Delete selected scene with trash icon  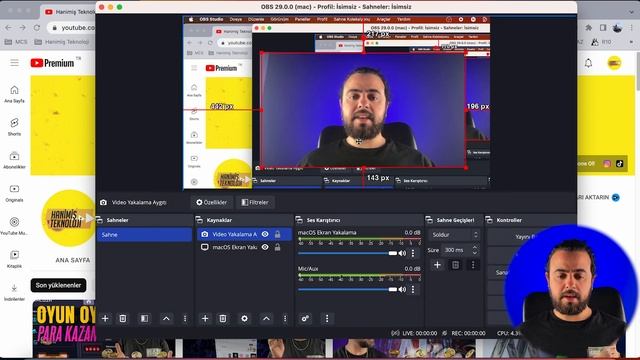click(x=123, y=318)
